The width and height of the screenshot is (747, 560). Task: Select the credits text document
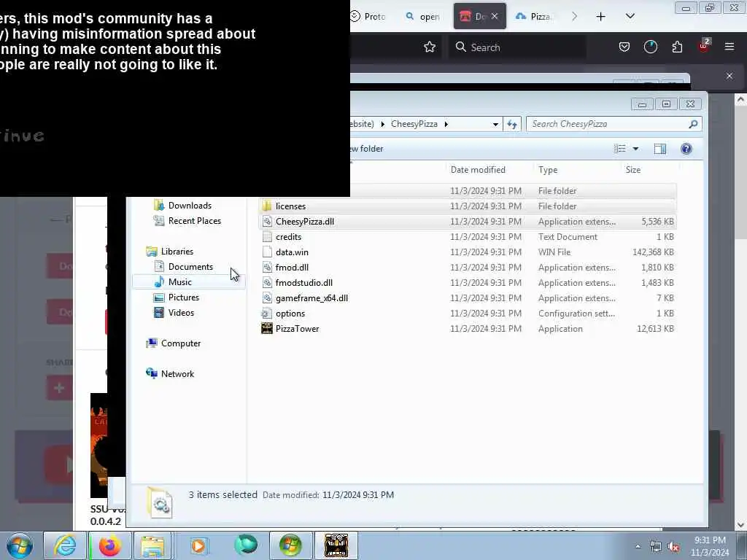467,237
